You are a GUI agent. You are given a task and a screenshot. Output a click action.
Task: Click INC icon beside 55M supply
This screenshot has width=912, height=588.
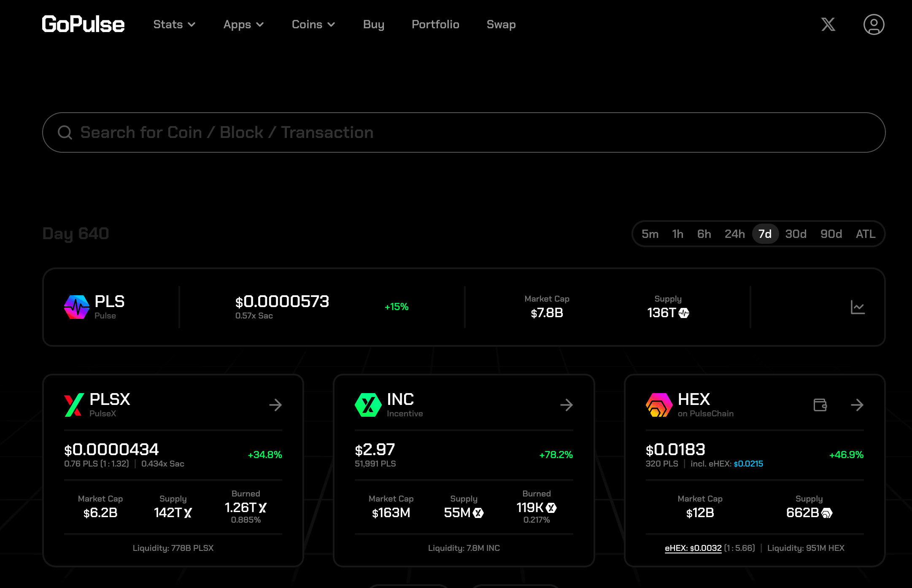(x=478, y=513)
